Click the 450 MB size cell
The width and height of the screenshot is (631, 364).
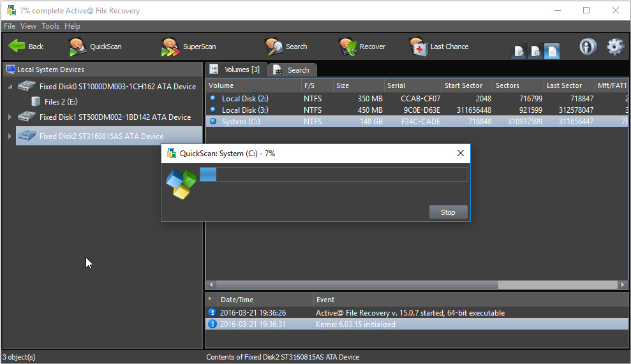370,110
